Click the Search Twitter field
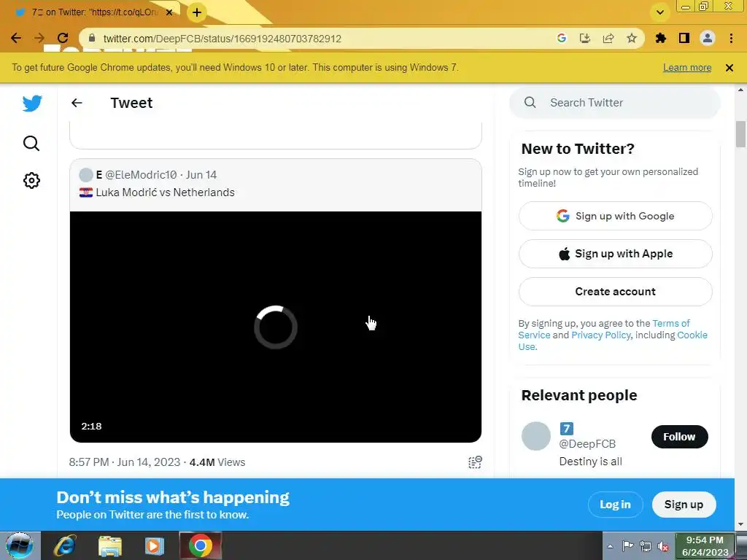The height and width of the screenshot is (560, 747). click(614, 102)
